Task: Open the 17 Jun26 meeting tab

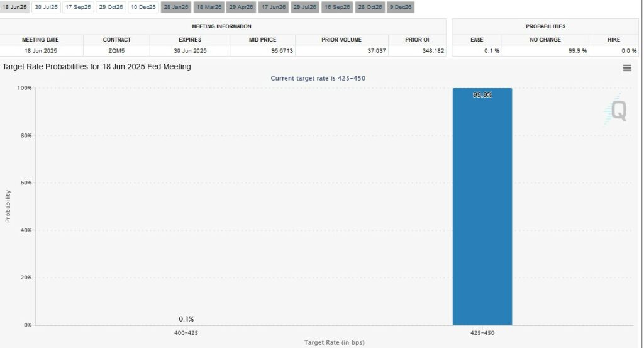Action: click(x=273, y=7)
